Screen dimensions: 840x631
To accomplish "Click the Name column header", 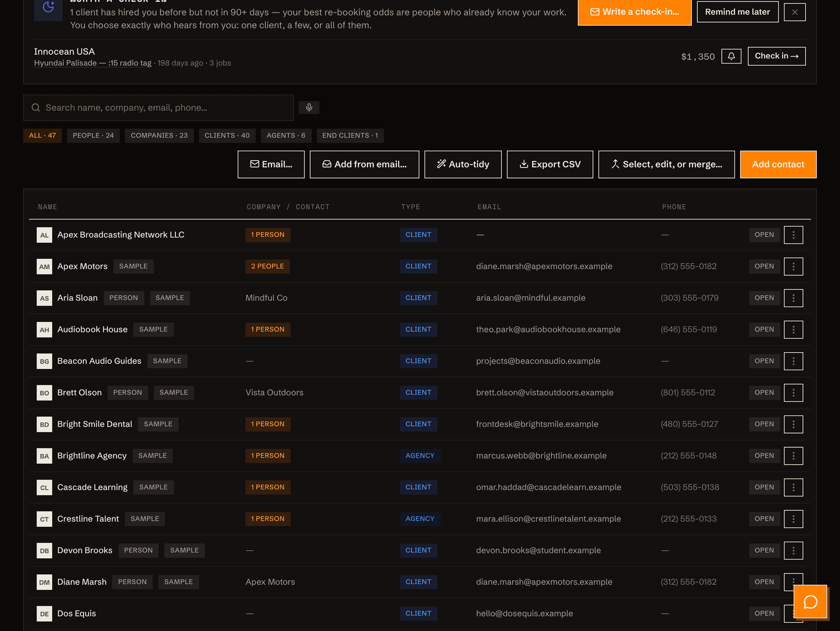I will [47, 207].
